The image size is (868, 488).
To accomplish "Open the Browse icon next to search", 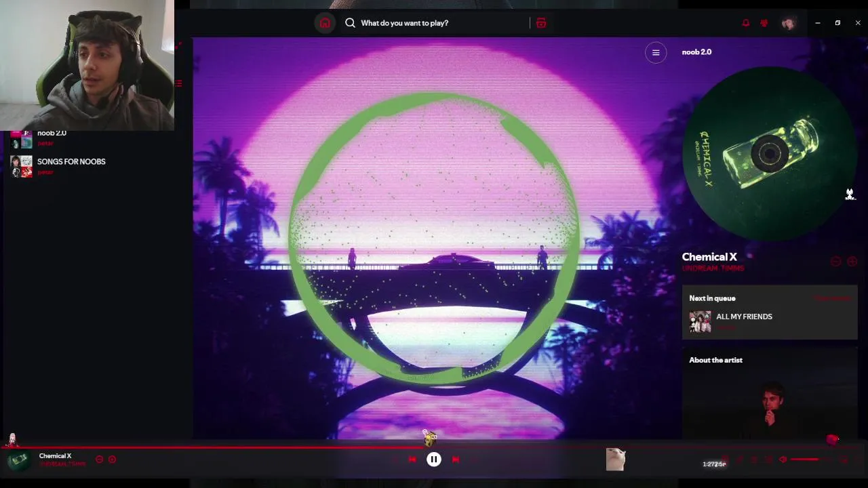I will click(x=541, y=23).
